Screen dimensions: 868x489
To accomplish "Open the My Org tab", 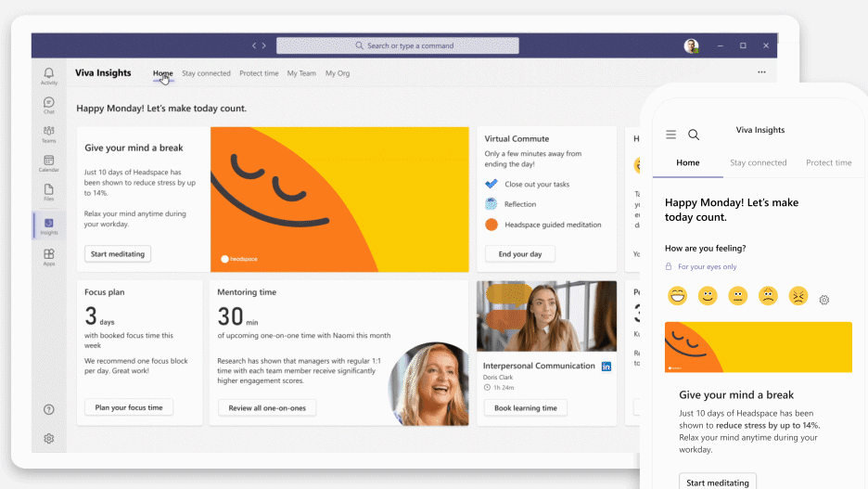I will [338, 73].
